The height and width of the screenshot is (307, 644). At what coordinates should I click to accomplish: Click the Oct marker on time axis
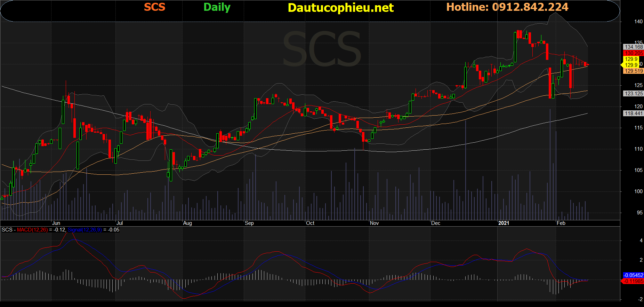pyautogui.click(x=310, y=223)
